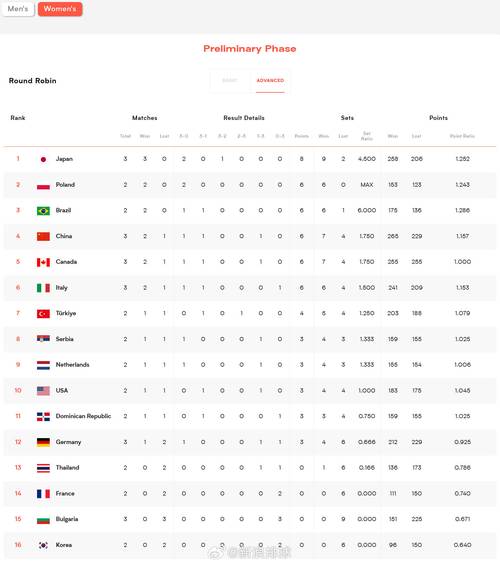Select the Serbia table row flag
Viewport: 500px width, 564px height.
coord(43,339)
